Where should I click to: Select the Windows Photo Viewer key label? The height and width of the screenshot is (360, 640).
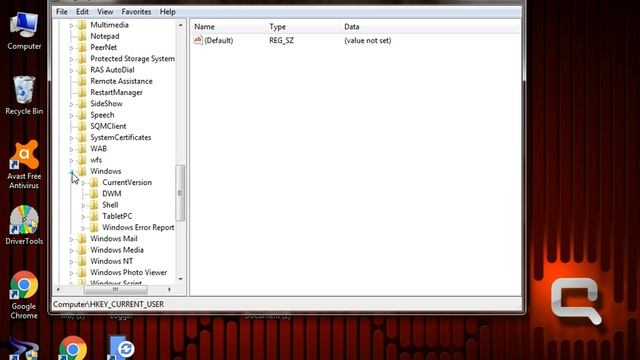[x=129, y=272]
